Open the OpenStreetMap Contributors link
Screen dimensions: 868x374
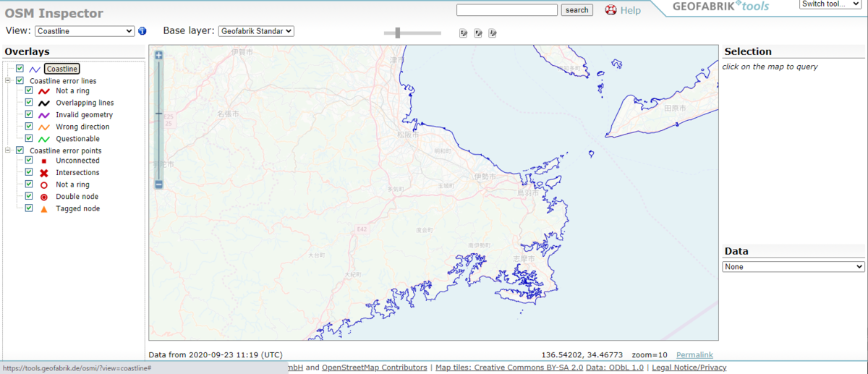click(x=375, y=368)
